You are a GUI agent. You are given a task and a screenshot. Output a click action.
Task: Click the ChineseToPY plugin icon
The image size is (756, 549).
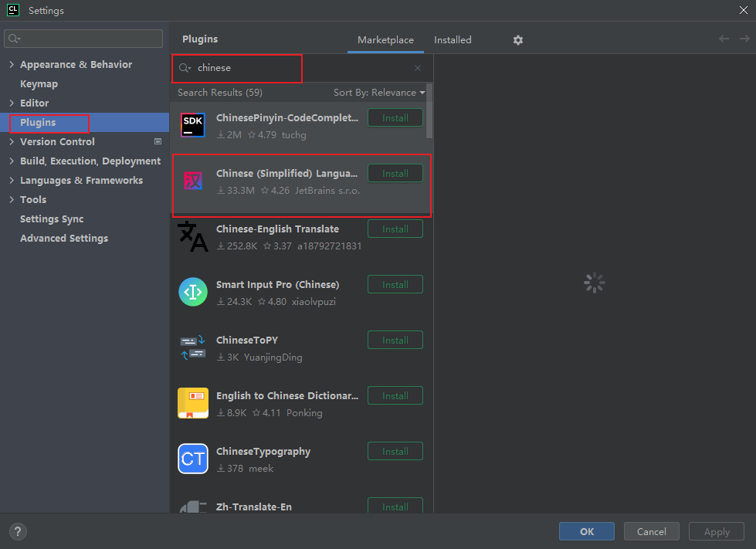click(192, 347)
